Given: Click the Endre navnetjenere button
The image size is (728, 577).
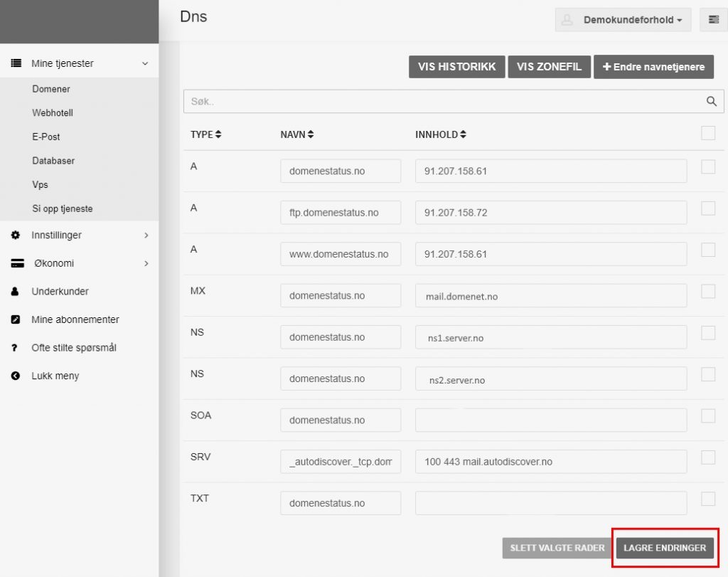Looking at the screenshot, I should 654,67.
